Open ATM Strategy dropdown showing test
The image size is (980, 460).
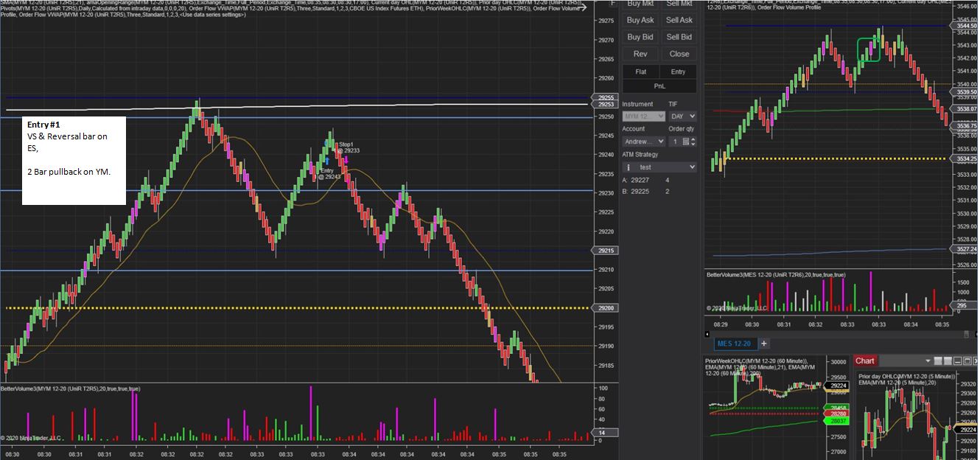pyautogui.click(x=659, y=167)
